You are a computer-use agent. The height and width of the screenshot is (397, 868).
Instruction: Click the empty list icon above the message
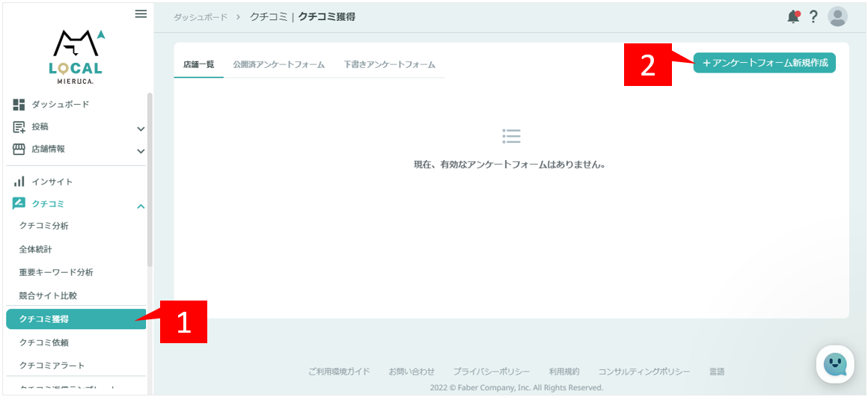click(512, 136)
